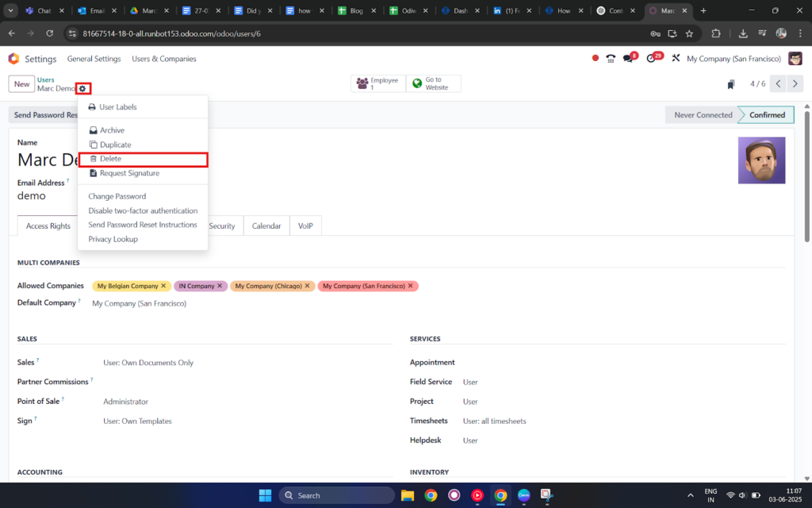Viewport: 812px width, 508px height.
Task: Remove My Company (San Francisco) tag
Action: pos(410,286)
